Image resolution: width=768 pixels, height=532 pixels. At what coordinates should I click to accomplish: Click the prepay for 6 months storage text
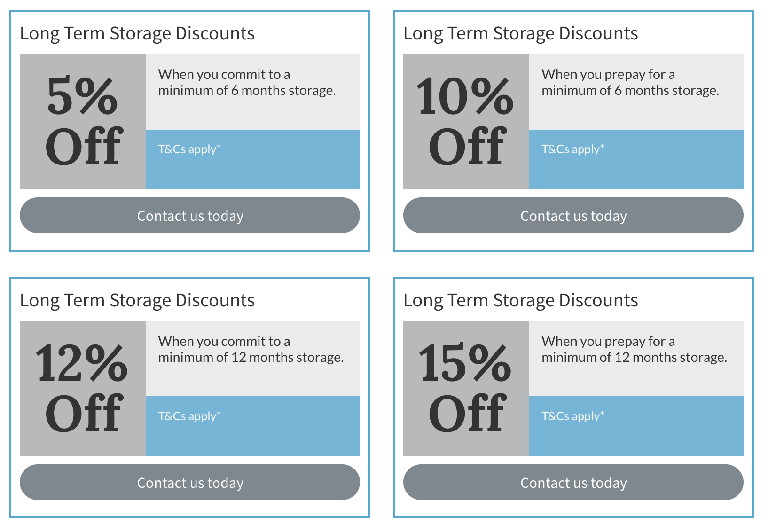[x=630, y=82]
